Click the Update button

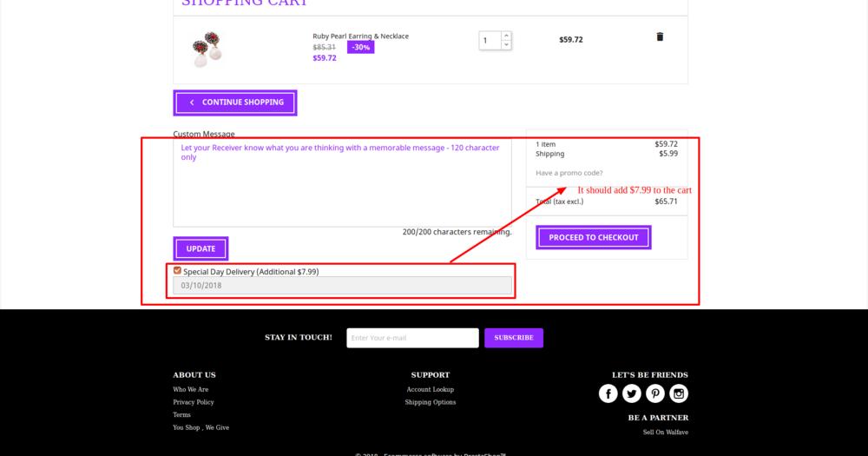point(201,248)
